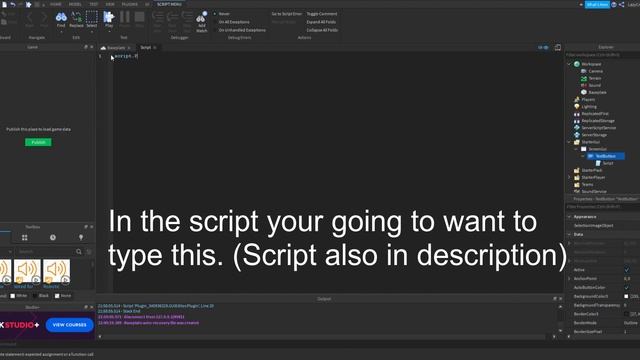Collapse the ScreenGui tree node
This screenshot has width=640, height=360.
coord(576,149)
